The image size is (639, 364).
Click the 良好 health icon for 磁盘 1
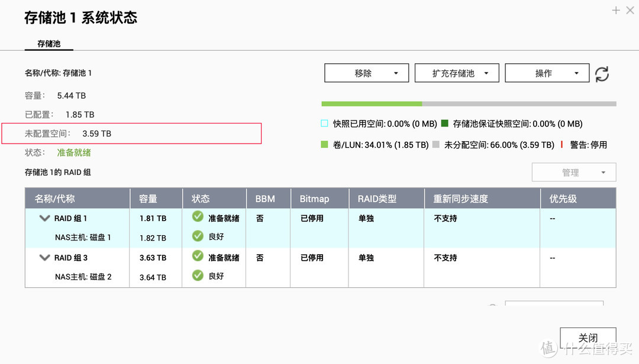click(x=197, y=237)
